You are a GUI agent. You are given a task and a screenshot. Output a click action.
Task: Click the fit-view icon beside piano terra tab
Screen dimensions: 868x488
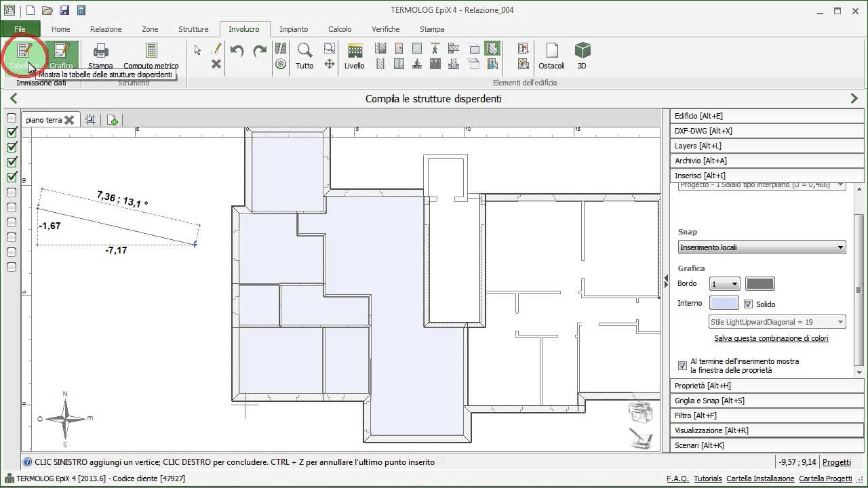(90, 119)
